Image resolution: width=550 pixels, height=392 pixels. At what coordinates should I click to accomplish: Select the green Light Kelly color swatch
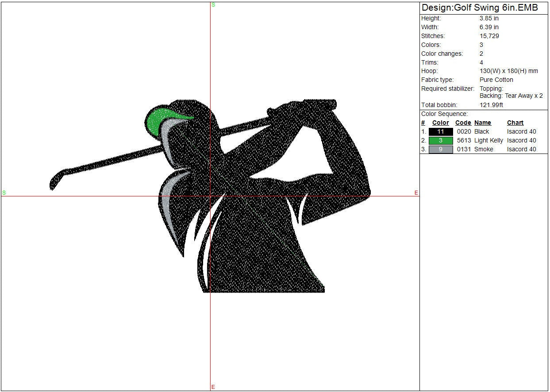point(441,140)
